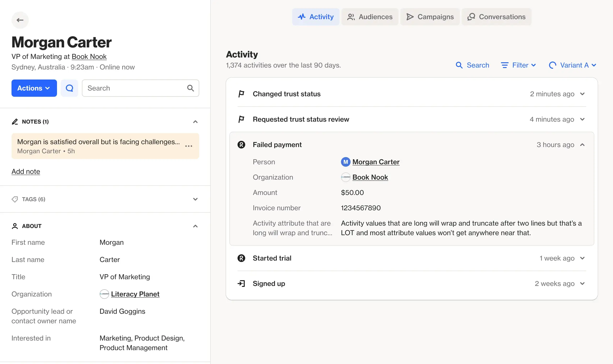Switch to the Audiences tab

pyautogui.click(x=370, y=17)
